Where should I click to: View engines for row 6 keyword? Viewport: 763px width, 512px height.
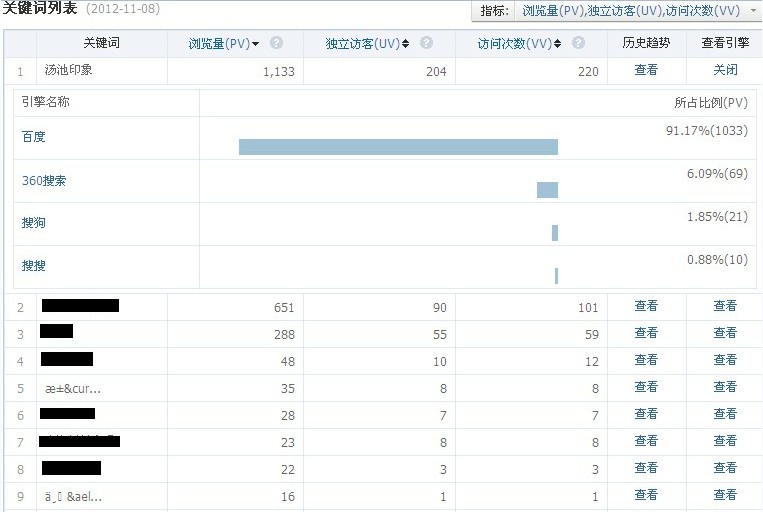tap(725, 414)
